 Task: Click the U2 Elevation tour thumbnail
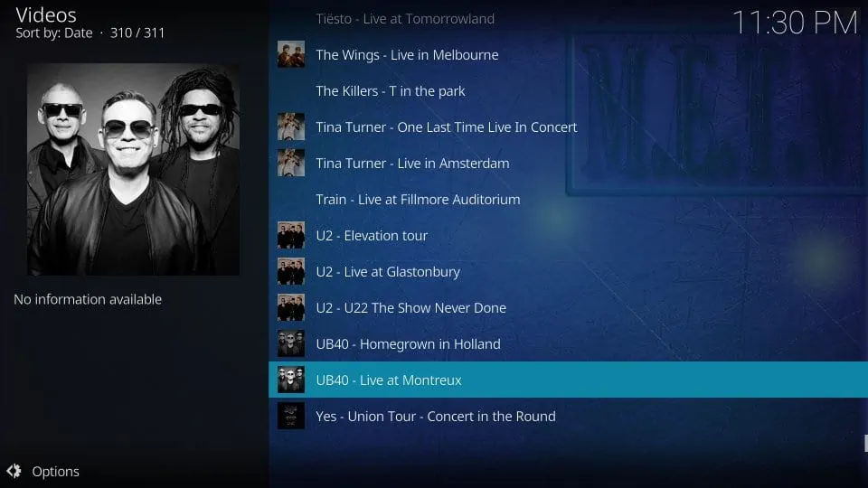(x=290, y=235)
